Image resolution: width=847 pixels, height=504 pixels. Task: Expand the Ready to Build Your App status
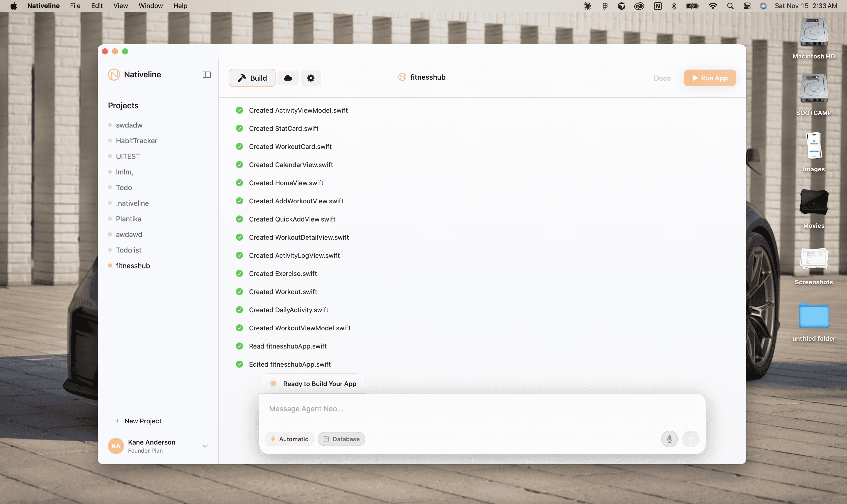[x=313, y=384]
